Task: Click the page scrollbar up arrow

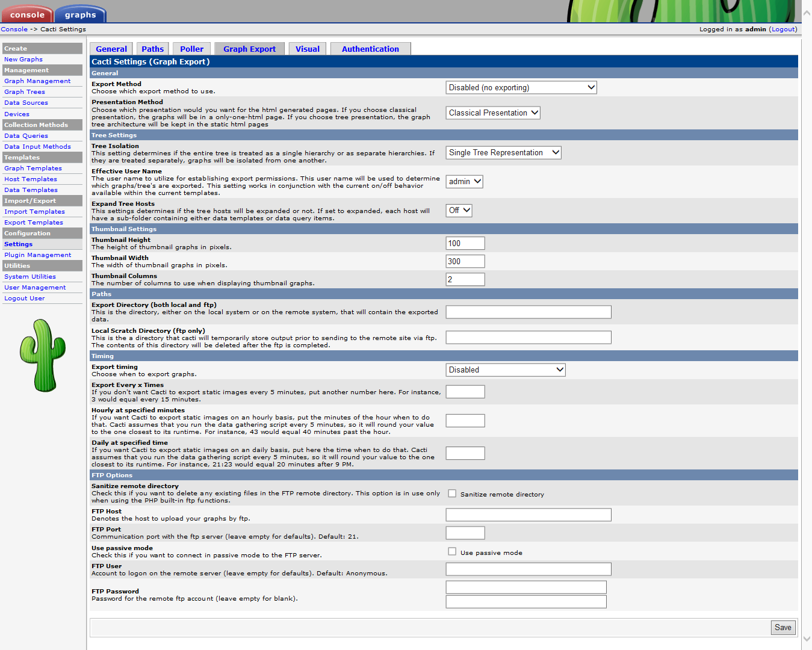Action: 807,13
